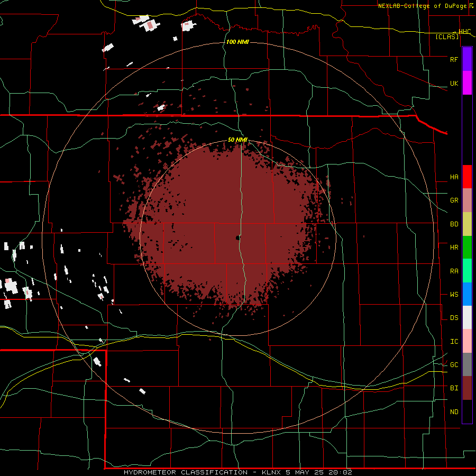Click the 50 NMI range ring label
476x476 pixels.
point(237,140)
